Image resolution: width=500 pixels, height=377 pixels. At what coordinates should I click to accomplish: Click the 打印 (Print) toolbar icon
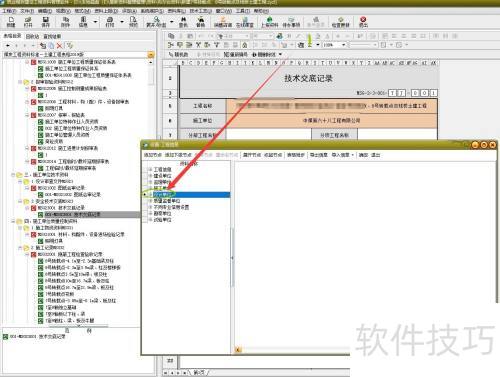pos(110,22)
